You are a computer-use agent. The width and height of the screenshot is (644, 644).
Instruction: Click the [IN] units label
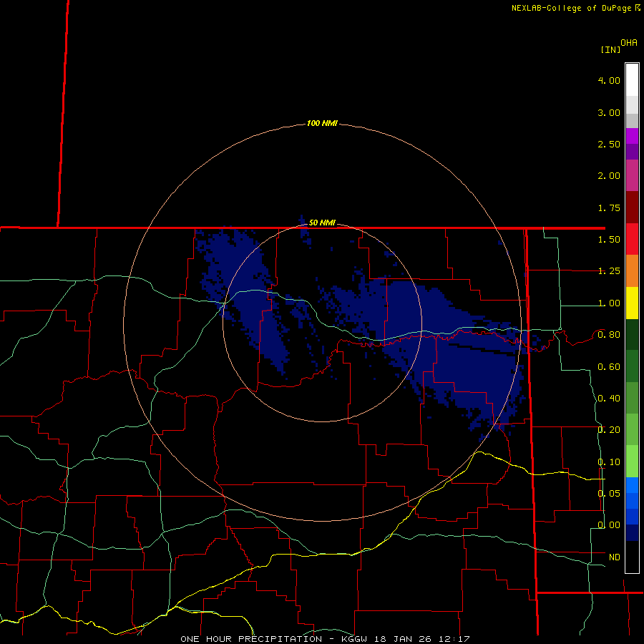click(x=611, y=49)
